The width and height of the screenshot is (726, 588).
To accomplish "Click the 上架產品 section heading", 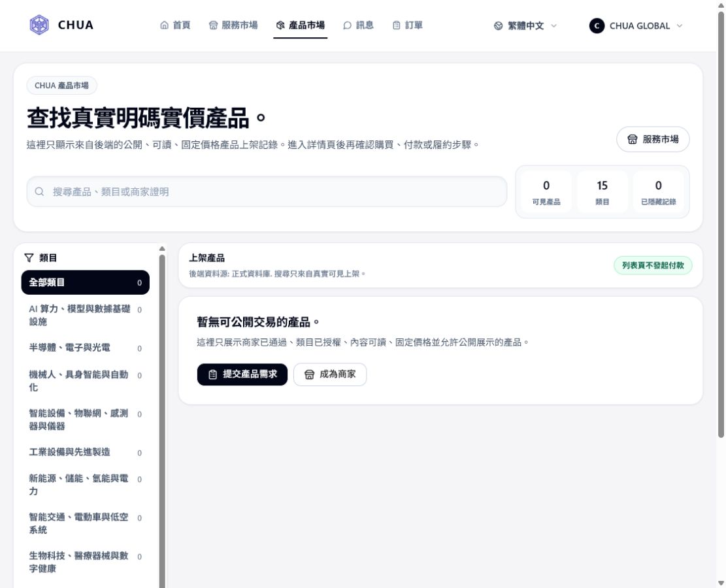I will coord(207,258).
